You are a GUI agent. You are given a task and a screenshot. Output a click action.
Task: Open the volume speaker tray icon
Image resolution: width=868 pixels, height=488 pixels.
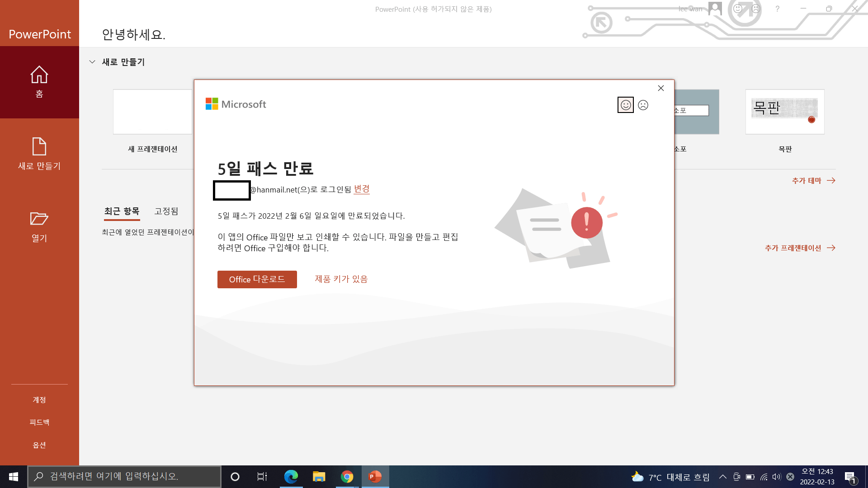click(x=777, y=477)
